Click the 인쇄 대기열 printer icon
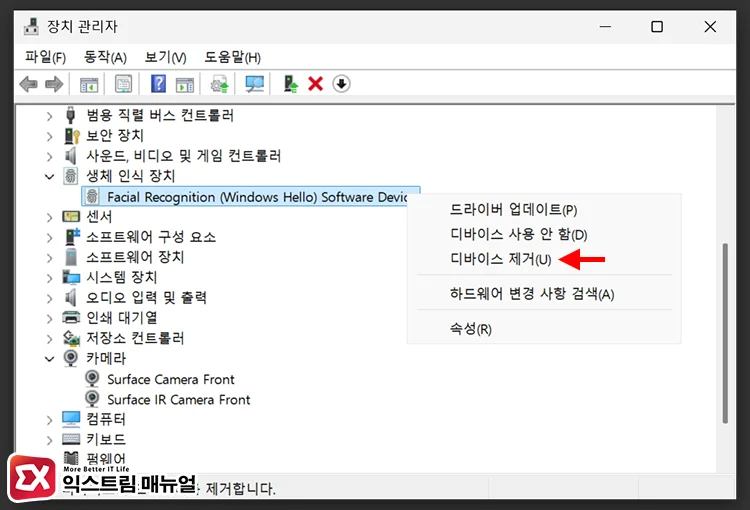This screenshot has width=750, height=510. click(x=71, y=317)
